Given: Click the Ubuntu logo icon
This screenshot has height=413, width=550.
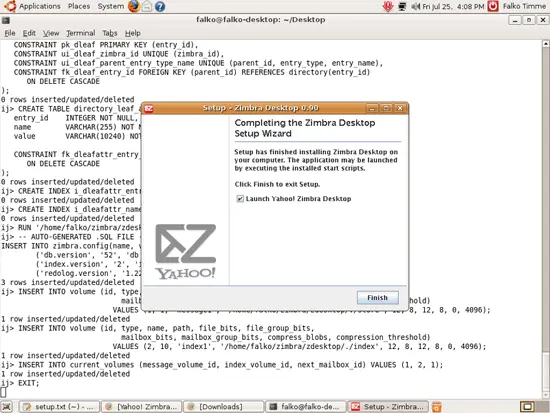Looking at the screenshot, I should point(10,6).
